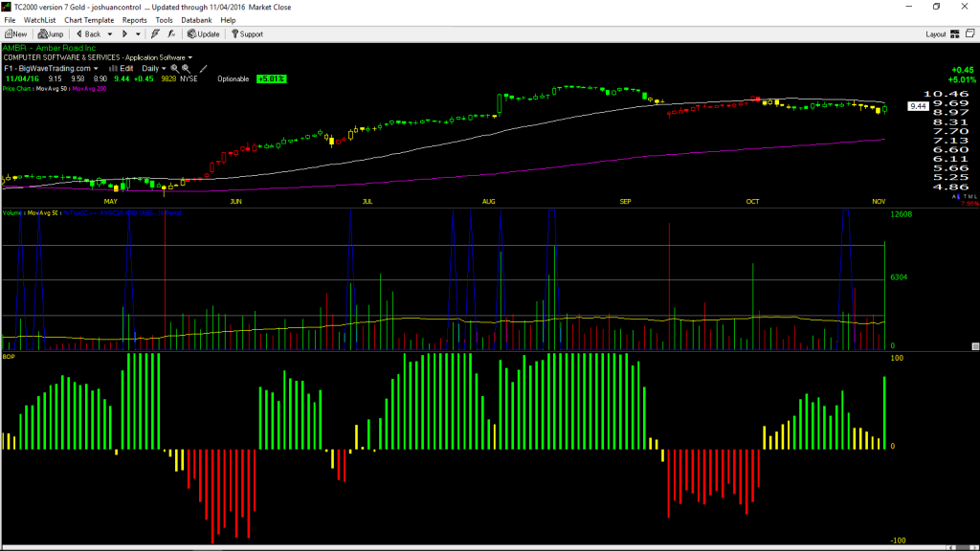Open the Chart Template menu
This screenshot has width=980, height=551.
tap(89, 20)
